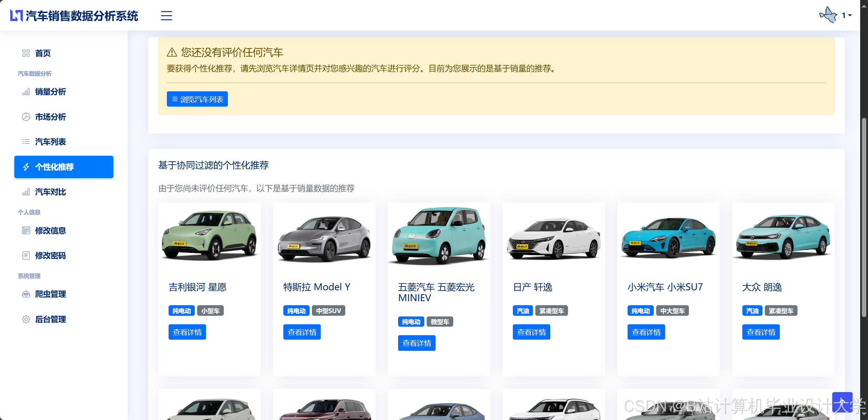Click the system logo icon
Screen dimensions: 868x420
pos(16,16)
